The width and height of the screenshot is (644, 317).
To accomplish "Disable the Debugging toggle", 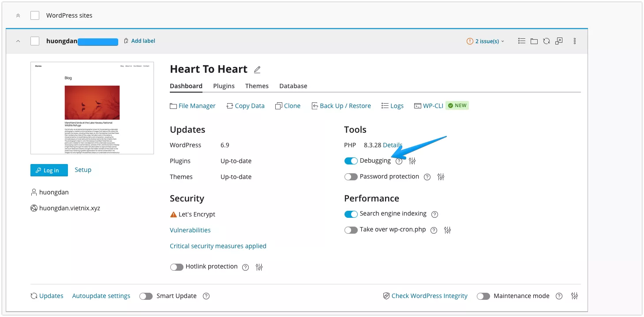I will pyautogui.click(x=351, y=160).
